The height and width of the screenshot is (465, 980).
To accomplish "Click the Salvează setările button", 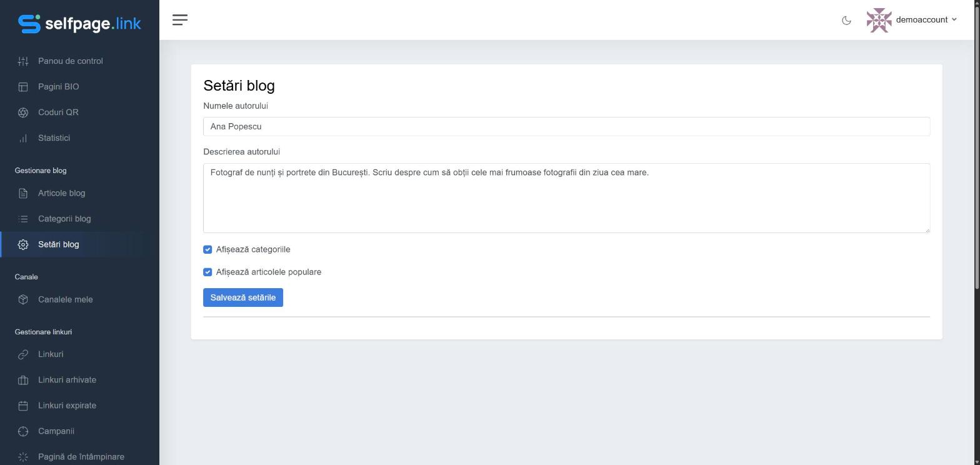I will pyautogui.click(x=243, y=297).
